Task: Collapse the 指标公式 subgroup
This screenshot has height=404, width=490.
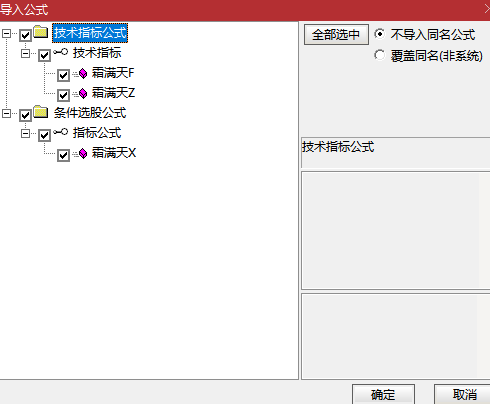Action: [x=25, y=133]
